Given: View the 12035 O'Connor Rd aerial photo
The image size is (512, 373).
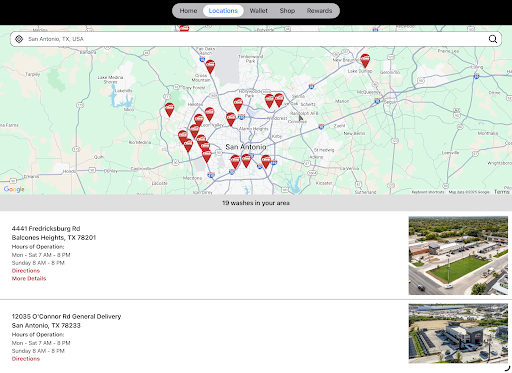Looking at the screenshot, I should 458,333.
